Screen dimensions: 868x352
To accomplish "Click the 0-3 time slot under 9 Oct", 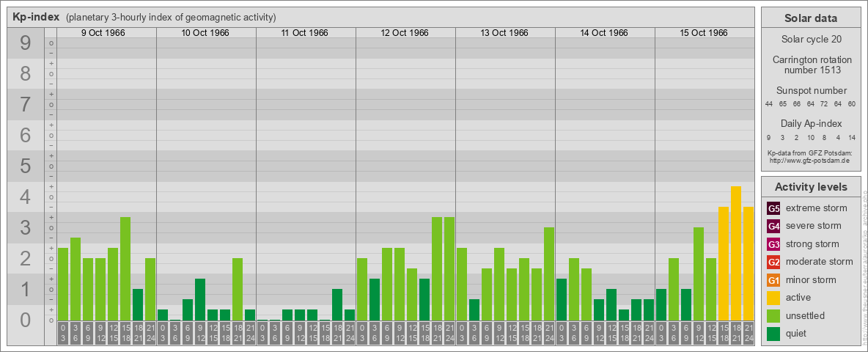I will coord(63,333).
